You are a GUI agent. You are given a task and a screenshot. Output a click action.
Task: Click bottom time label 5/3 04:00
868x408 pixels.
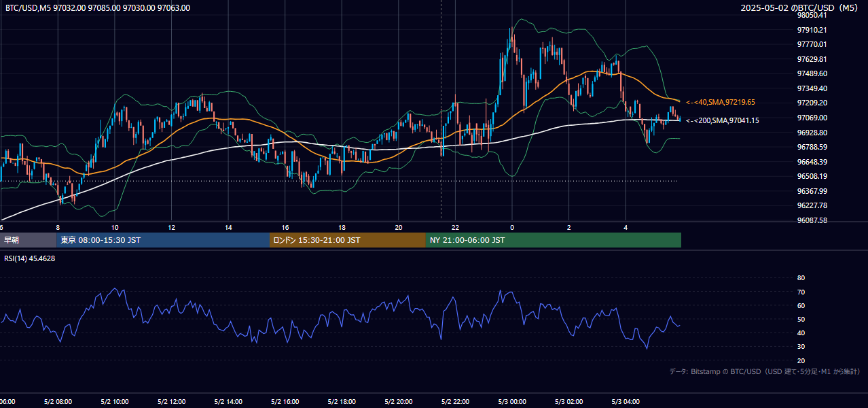pos(626,402)
